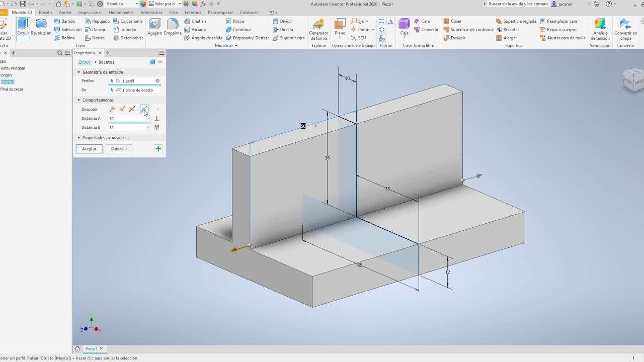Screen dimensions: 644x362
Task: Set direction to default in Dirección row
Action: tap(112, 109)
